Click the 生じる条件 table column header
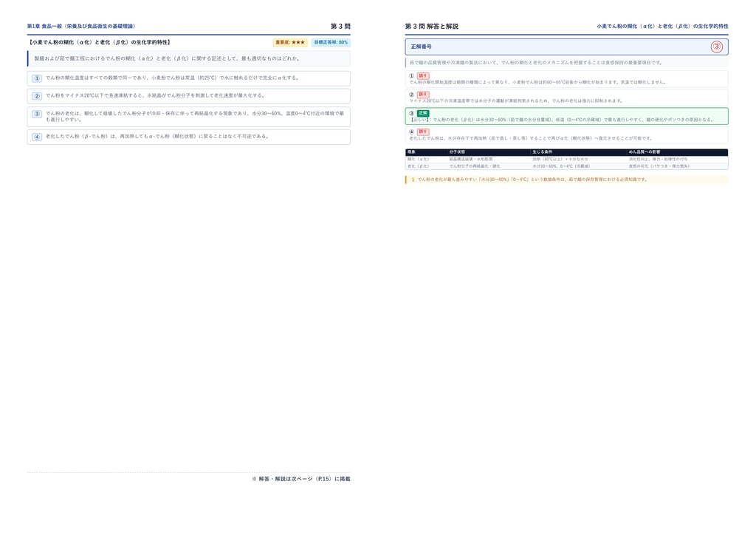 pos(542,152)
